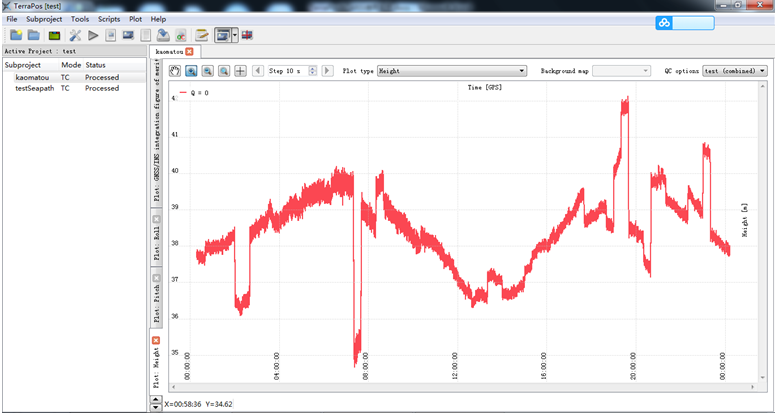Open the QC options dropdown
The height and width of the screenshot is (413, 776).
click(x=734, y=71)
